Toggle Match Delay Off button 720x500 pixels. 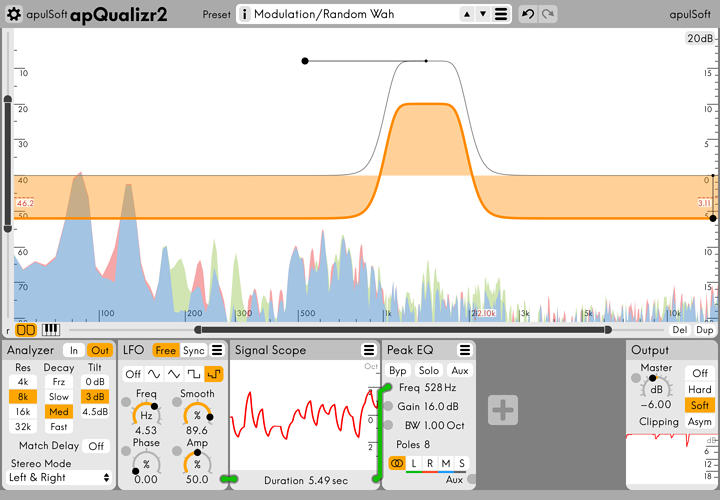(x=96, y=446)
